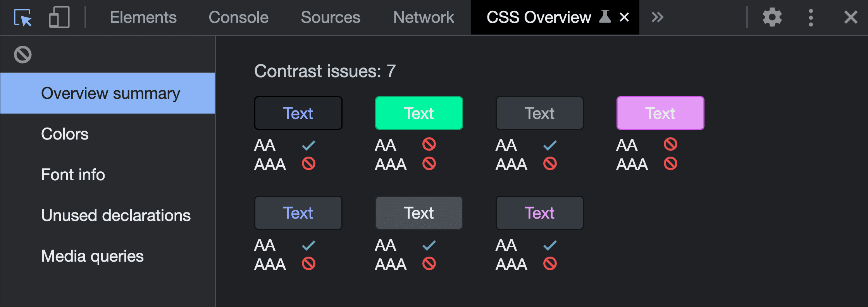Click the AA fail icon under the green Text swatch

pos(429,145)
